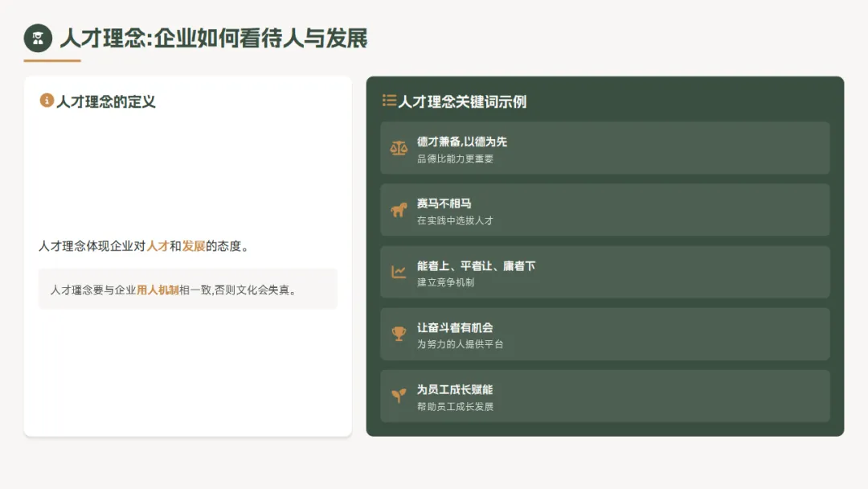Click the orange info icon by 人才理念的定义
The width and height of the screenshot is (868, 489).
click(x=47, y=101)
